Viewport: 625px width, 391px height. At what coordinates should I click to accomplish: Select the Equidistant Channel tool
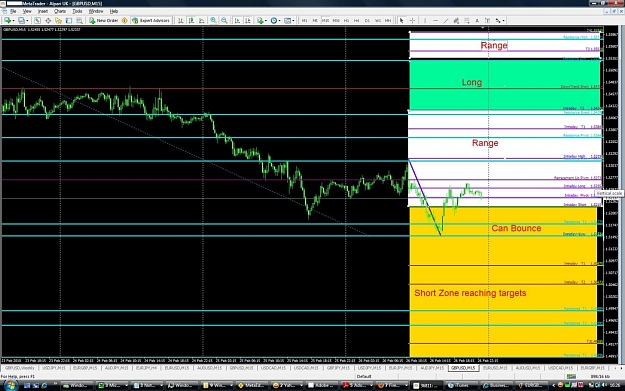tap(456, 20)
